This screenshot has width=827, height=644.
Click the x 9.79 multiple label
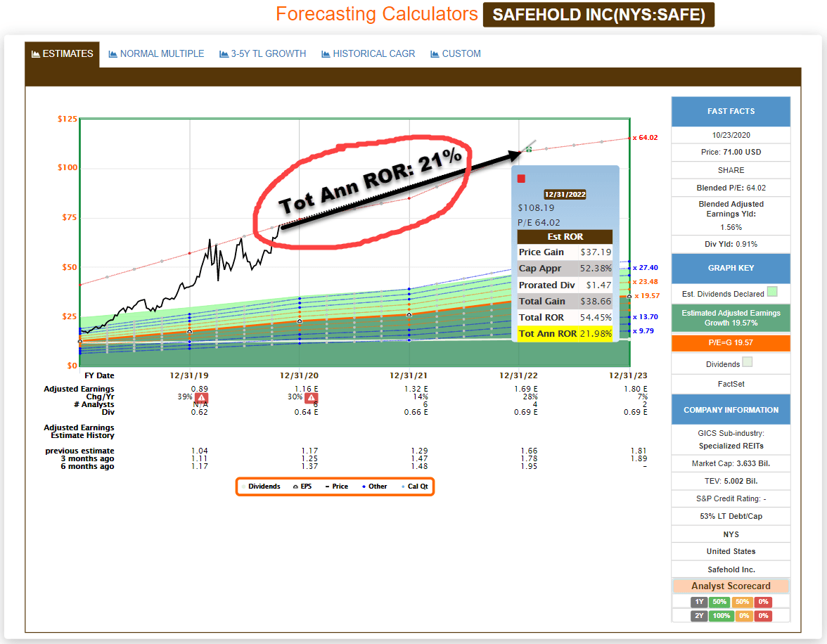(x=643, y=331)
